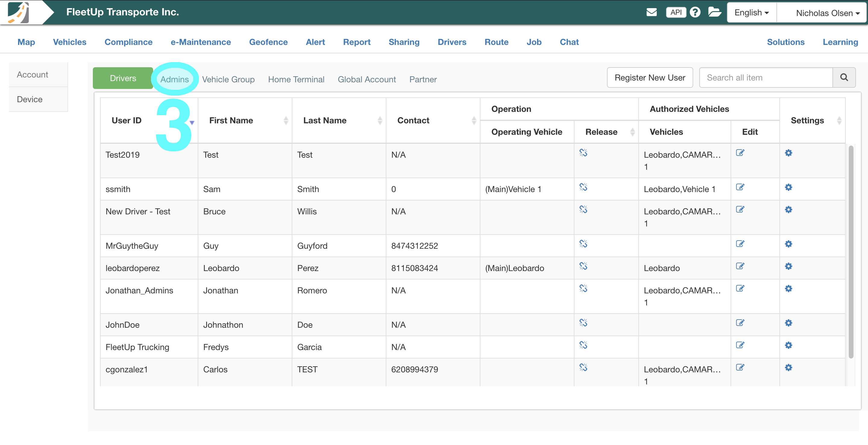
Task: Open the Compliance menu item
Action: tap(128, 42)
